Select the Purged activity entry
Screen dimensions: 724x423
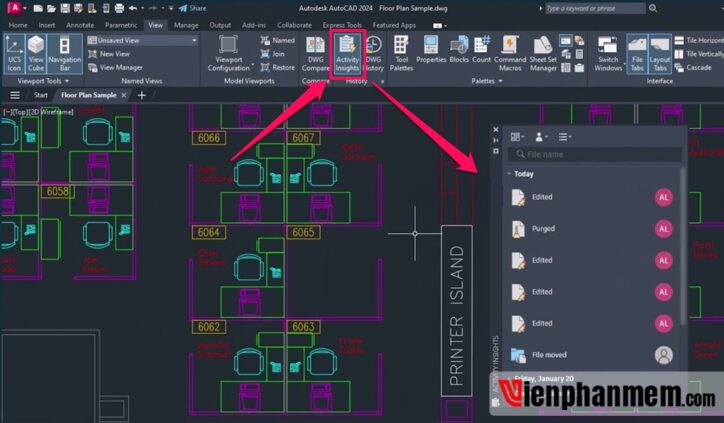[x=593, y=229]
